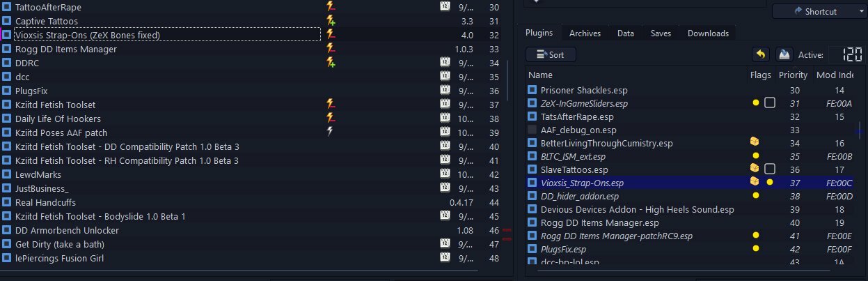Click calendar date icon on DDRC row
Screen dimensions: 868x281
pos(445,63)
